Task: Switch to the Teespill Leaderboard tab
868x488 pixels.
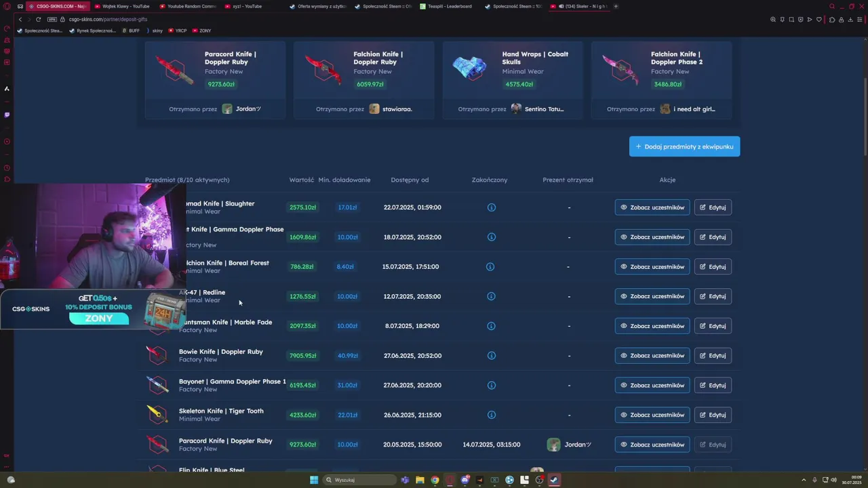Action: 448,6
